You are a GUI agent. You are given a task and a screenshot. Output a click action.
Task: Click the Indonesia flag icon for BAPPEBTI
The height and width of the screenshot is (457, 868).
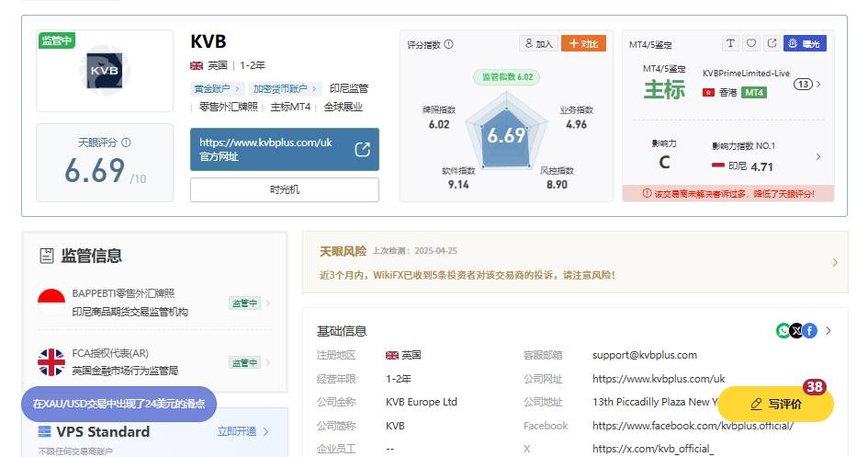coord(51,302)
